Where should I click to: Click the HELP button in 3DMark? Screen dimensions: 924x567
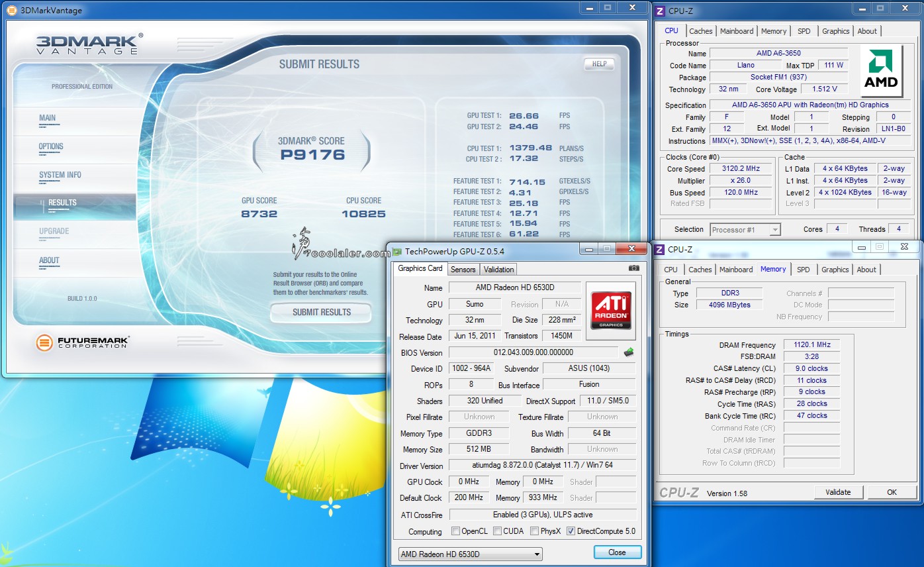pyautogui.click(x=599, y=64)
